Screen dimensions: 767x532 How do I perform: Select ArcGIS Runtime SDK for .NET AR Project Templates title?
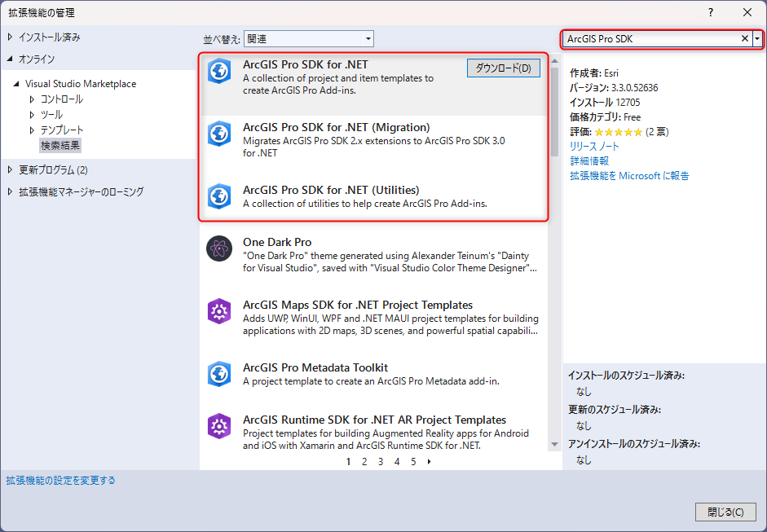(x=374, y=420)
